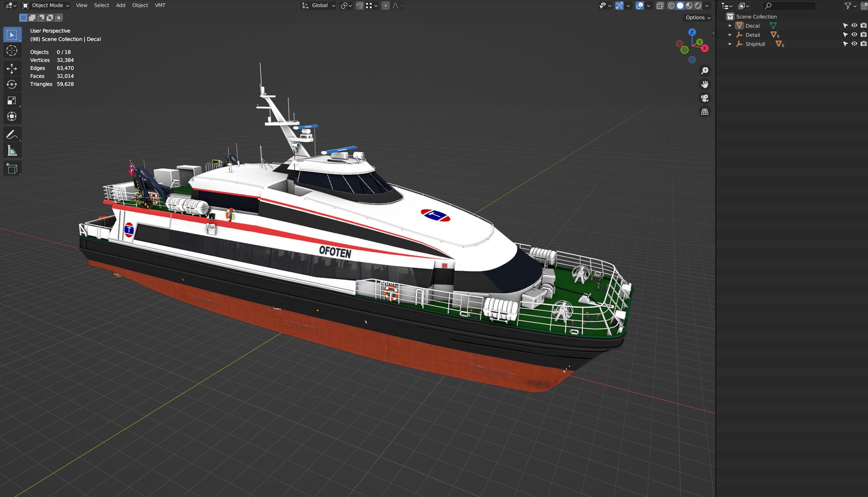Toggle X-ray mode
Viewport: 868px width, 497px height.
pos(660,6)
